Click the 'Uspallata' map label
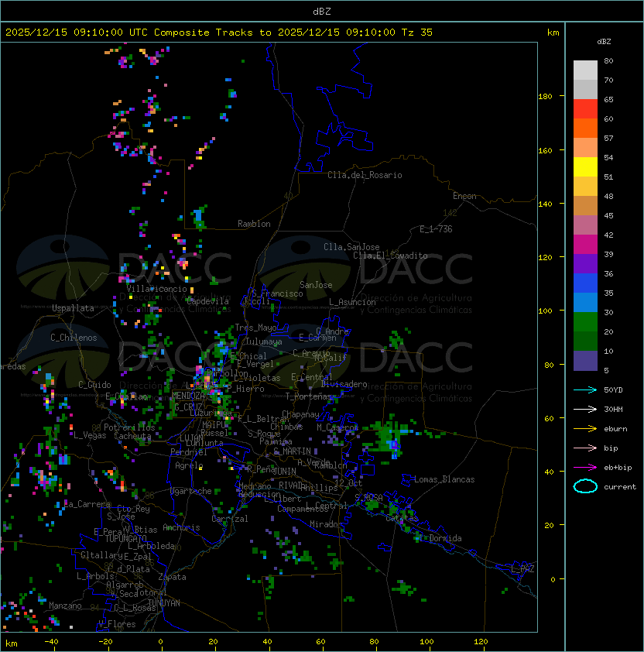Image resolution: width=644 pixels, height=652 pixels. pos(73,308)
